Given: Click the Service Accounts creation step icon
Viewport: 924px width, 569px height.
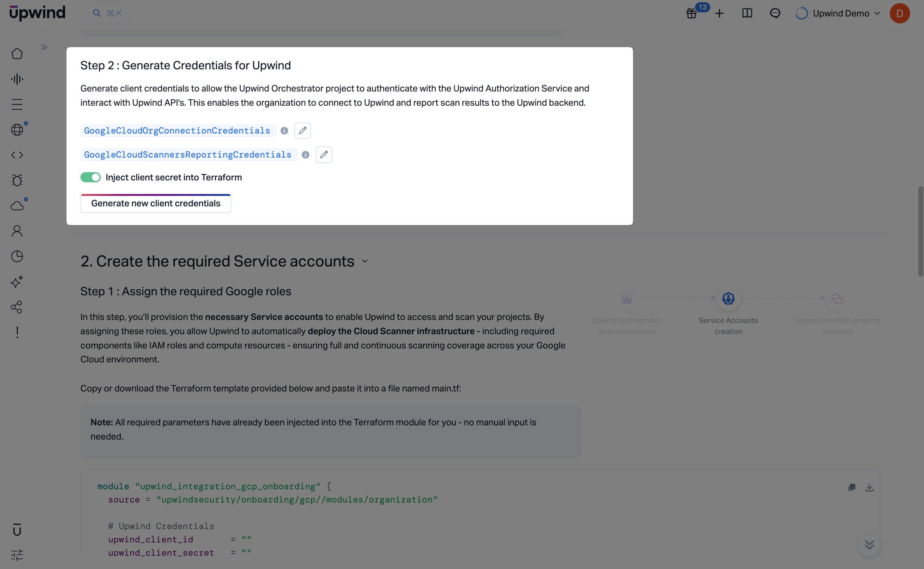Looking at the screenshot, I should pyautogui.click(x=728, y=298).
